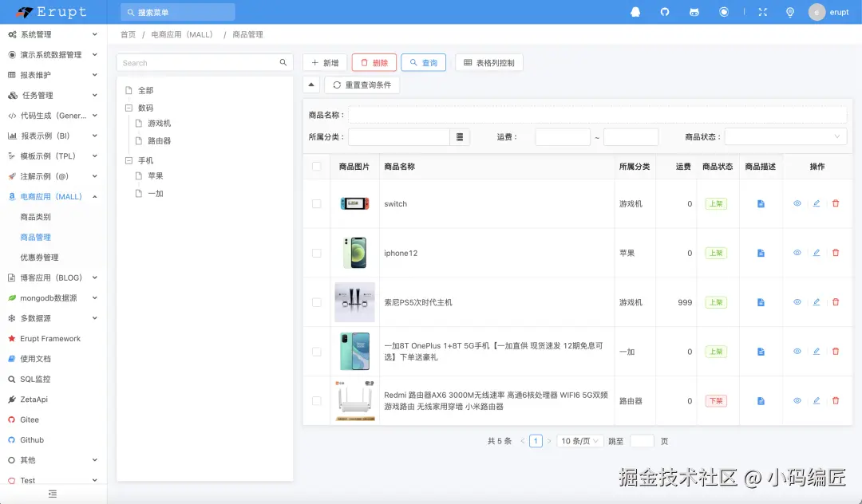
Task: Check the iphone12 row checkbox
Action: click(317, 253)
